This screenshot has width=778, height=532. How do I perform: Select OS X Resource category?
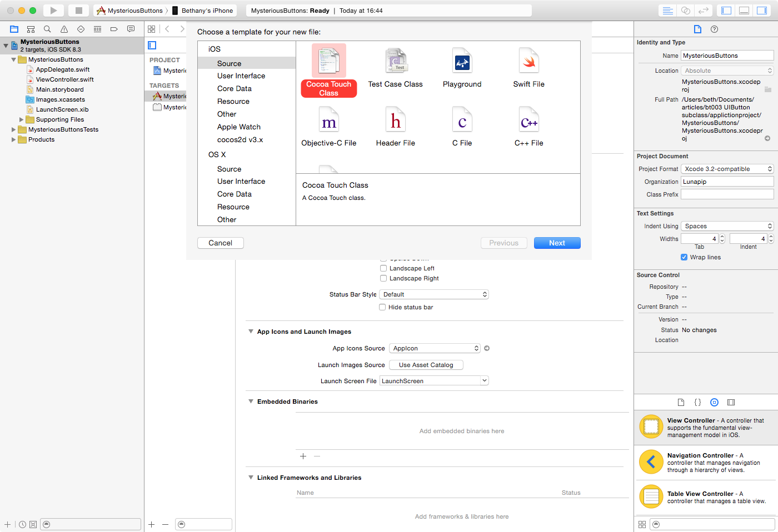[247, 207]
